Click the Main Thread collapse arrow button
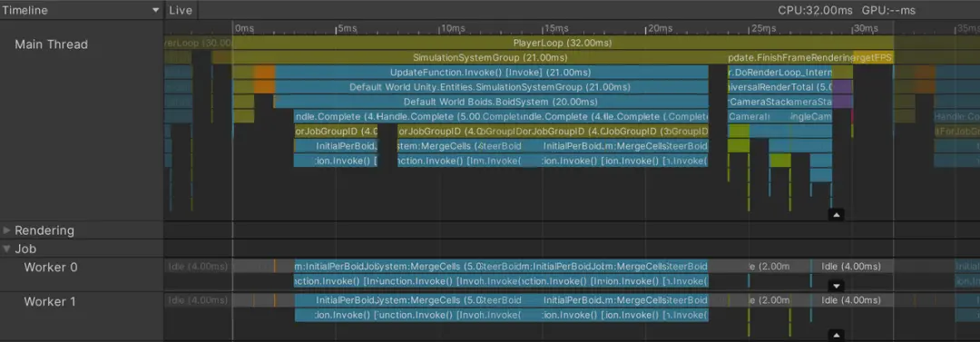The height and width of the screenshot is (342, 980). 837,215
